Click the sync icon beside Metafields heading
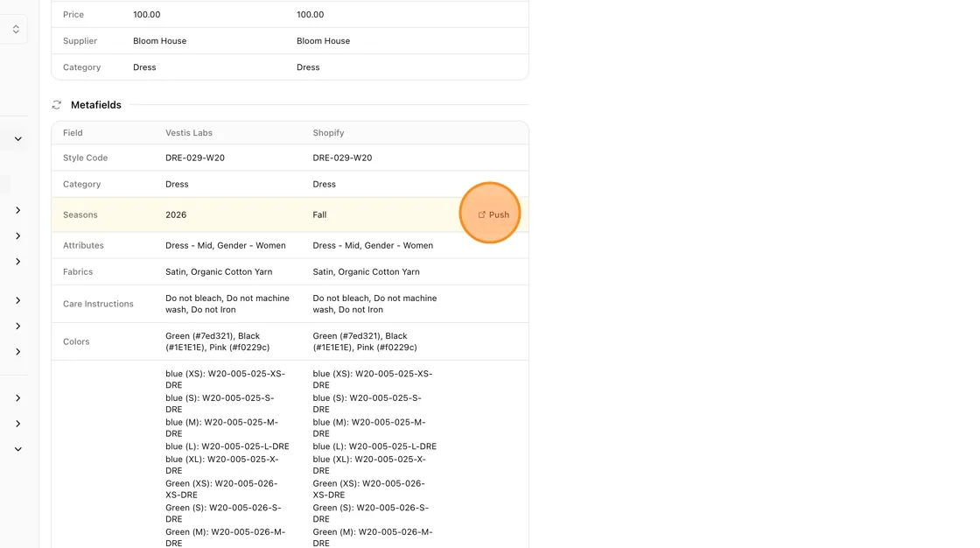The width and height of the screenshot is (980, 548). pyautogui.click(x=57, y=105)
